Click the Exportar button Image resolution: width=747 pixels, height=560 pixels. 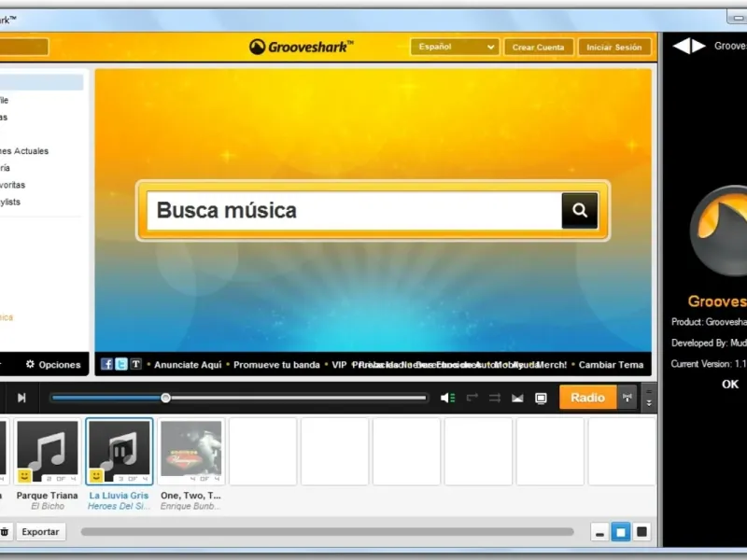coord(40,531)
